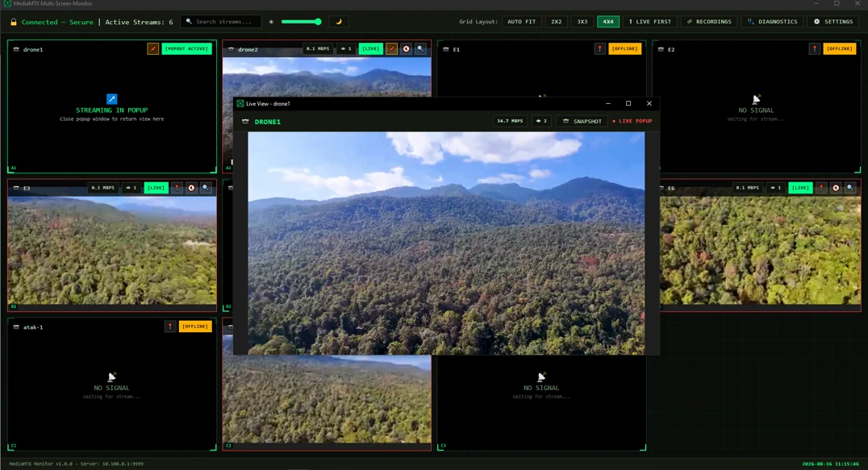
Task: Click the Active Streams: 6 label
Action: 139,22
